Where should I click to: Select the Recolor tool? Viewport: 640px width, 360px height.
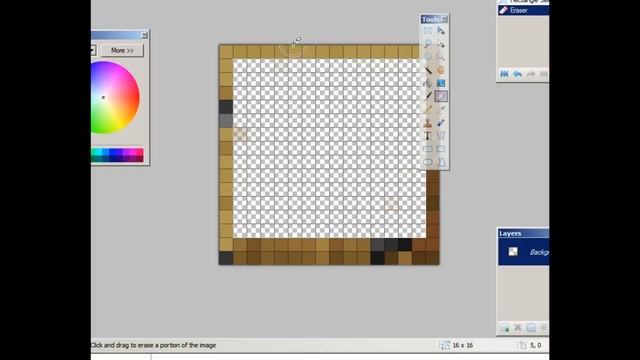coord(441,122)
